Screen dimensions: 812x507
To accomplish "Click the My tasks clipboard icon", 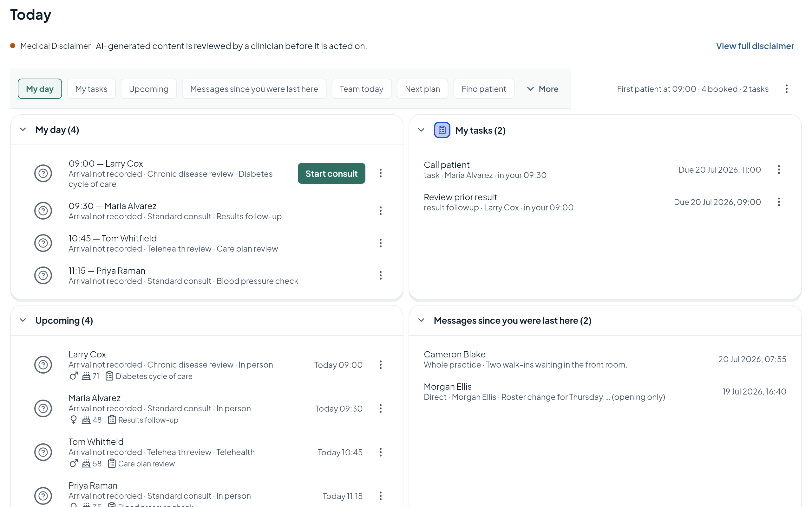I will click(442, 130).
